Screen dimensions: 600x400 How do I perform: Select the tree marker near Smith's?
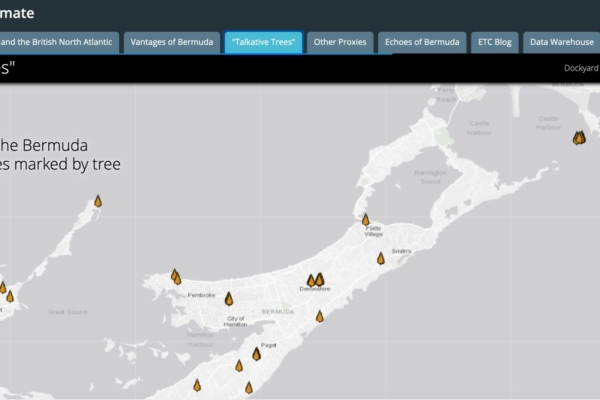pyautogui.click(x=380, y=258)
